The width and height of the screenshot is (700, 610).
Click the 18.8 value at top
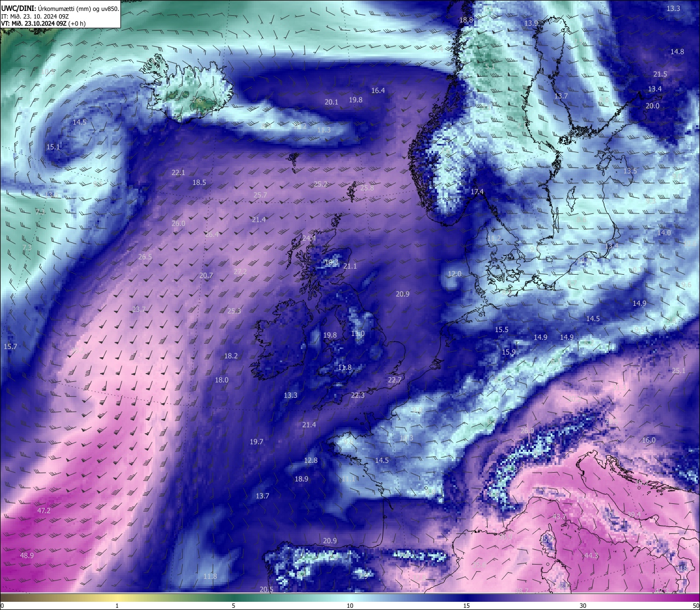coord(466,20)
